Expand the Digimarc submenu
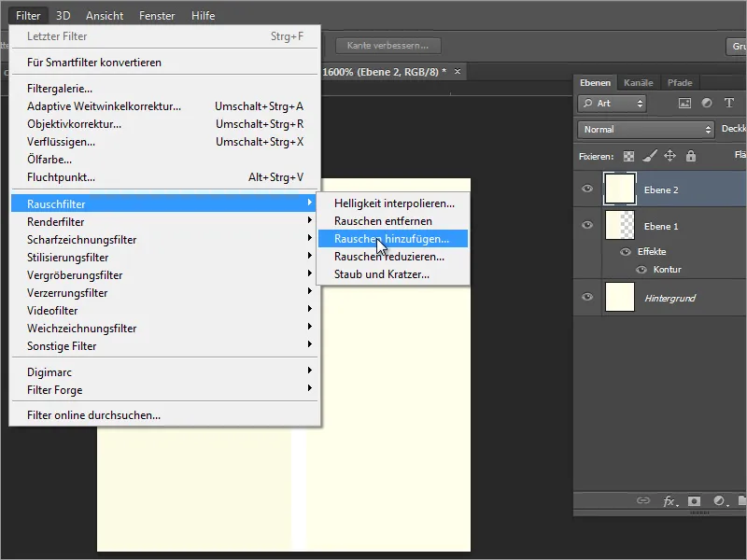 coord(164,371)
